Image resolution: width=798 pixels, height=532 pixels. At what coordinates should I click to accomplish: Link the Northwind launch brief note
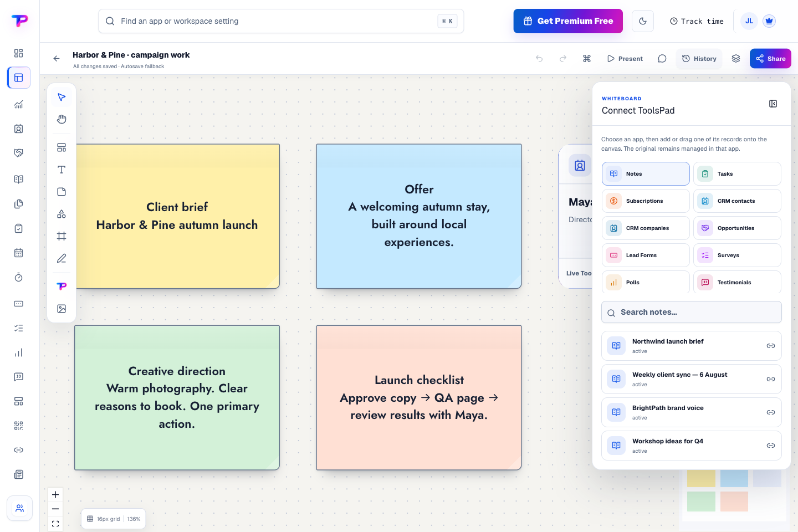tap(770, 346)
